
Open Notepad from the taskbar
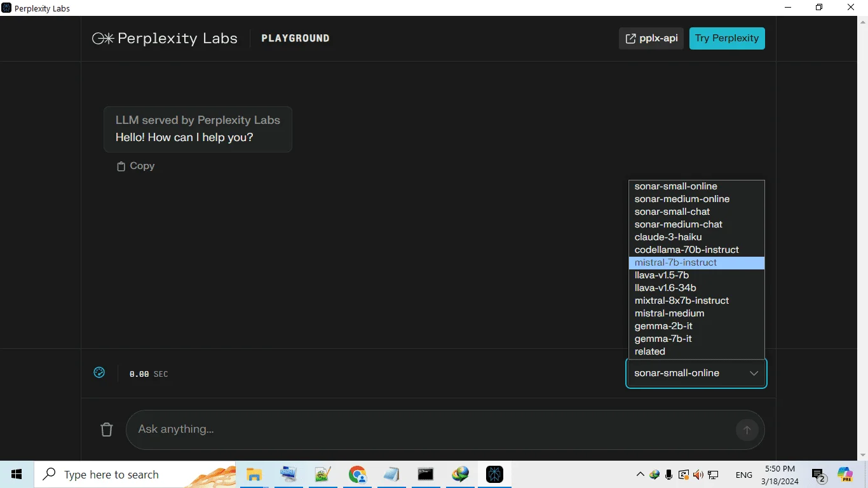391,475
